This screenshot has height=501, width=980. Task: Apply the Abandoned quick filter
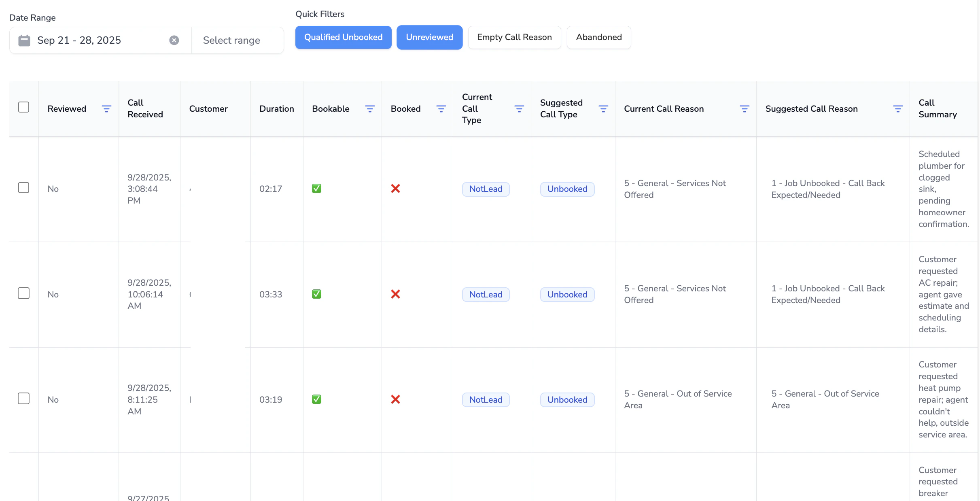click(598, 37)
